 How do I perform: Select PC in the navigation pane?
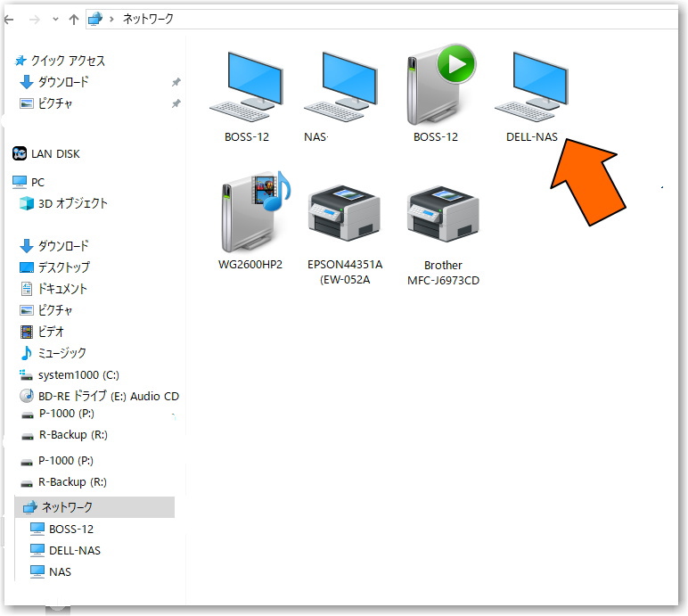[x=29, y=182]
